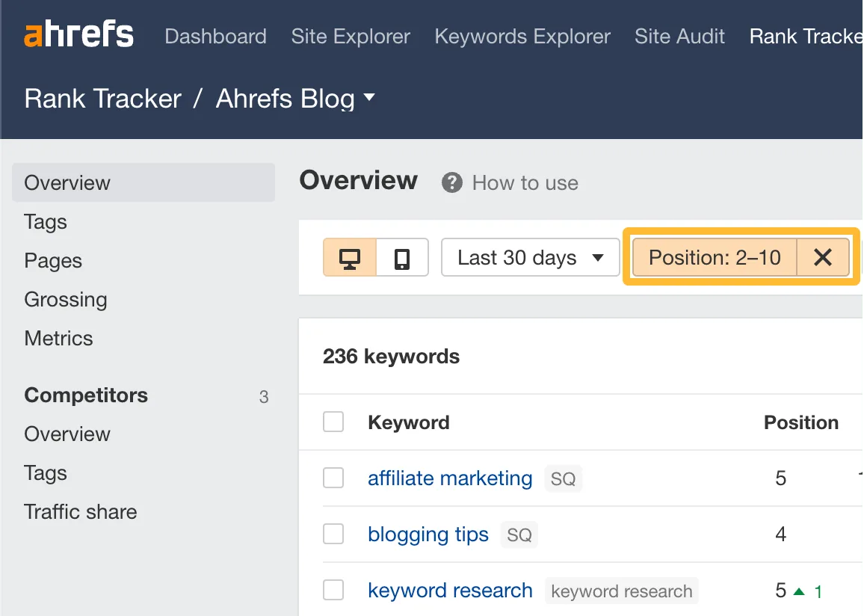Open the keyword research keyword link
The height and width of the screenshot is (616, 867).
pyautogui.click(x=450, y=590)
